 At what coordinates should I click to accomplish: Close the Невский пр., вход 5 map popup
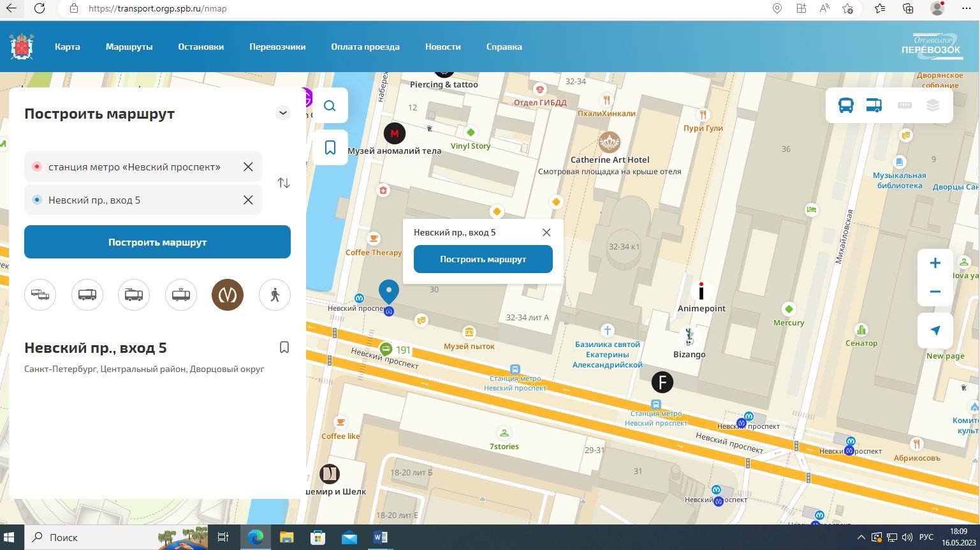coord(546,232)
